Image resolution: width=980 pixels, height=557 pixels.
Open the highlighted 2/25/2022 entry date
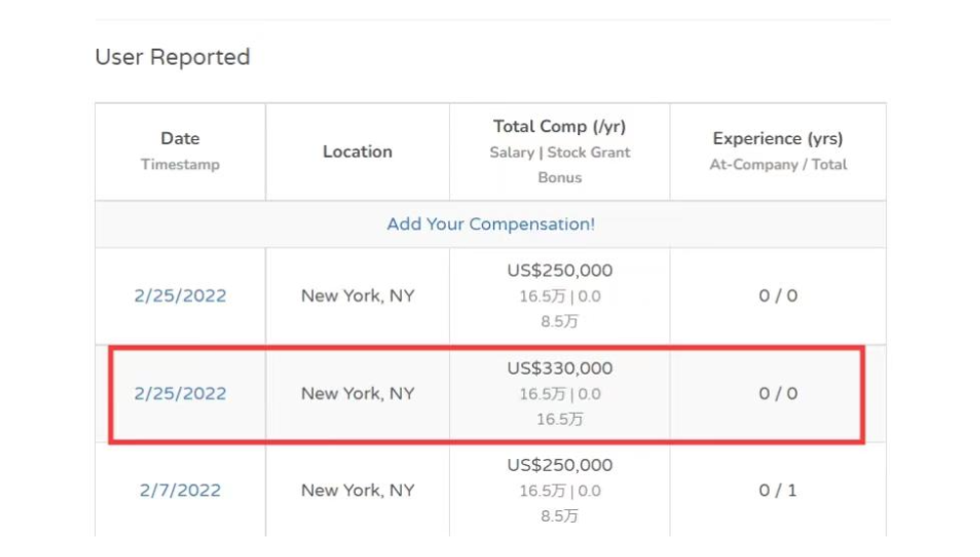coord(180,394)
